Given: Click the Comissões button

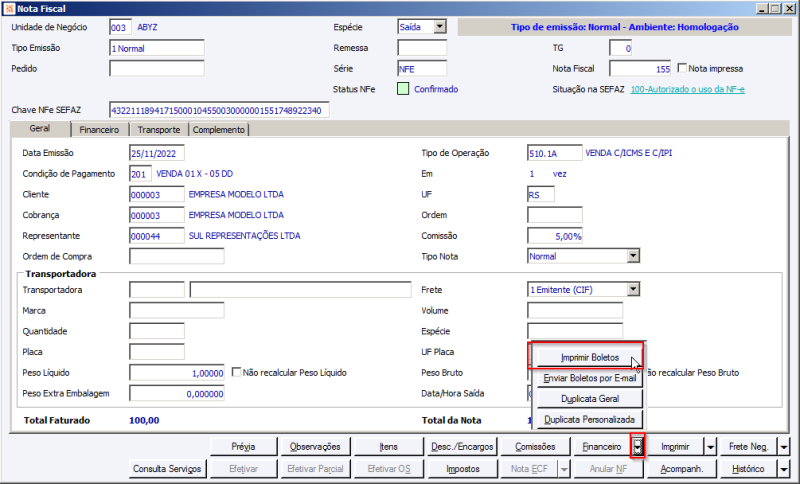Looking at the screenshot, I should tap(535, 447).
